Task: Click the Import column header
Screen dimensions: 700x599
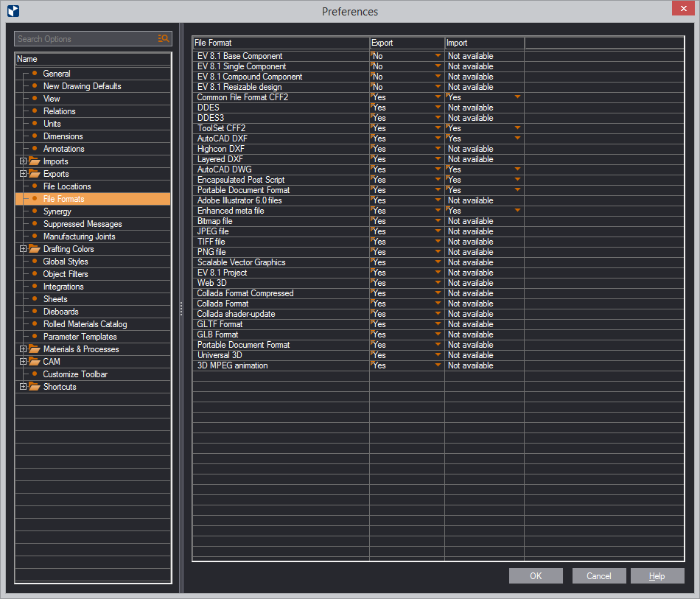Action: click(x=484, y=43)
